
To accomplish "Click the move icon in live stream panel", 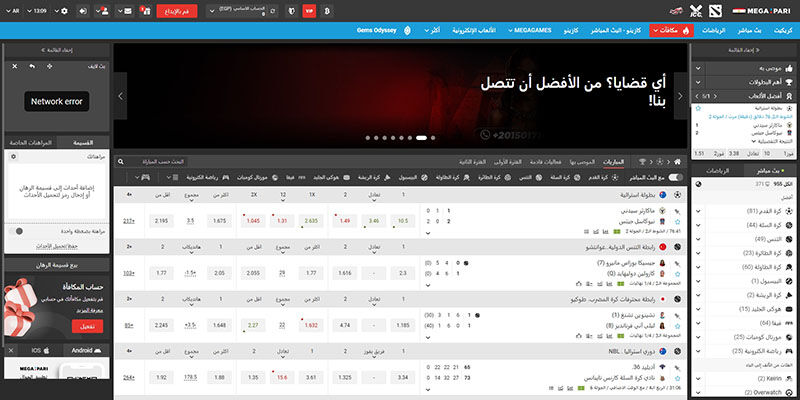I will click(x=49, y=66).
